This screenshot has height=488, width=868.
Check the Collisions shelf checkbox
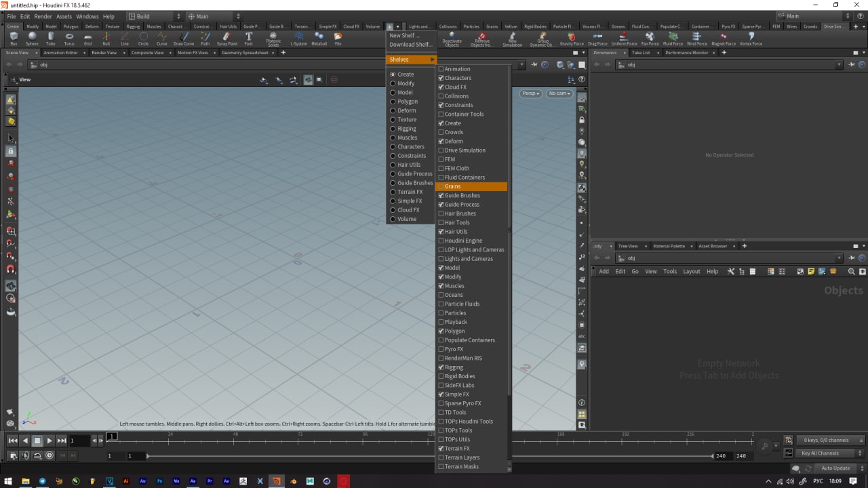click(x=441, y=96)
